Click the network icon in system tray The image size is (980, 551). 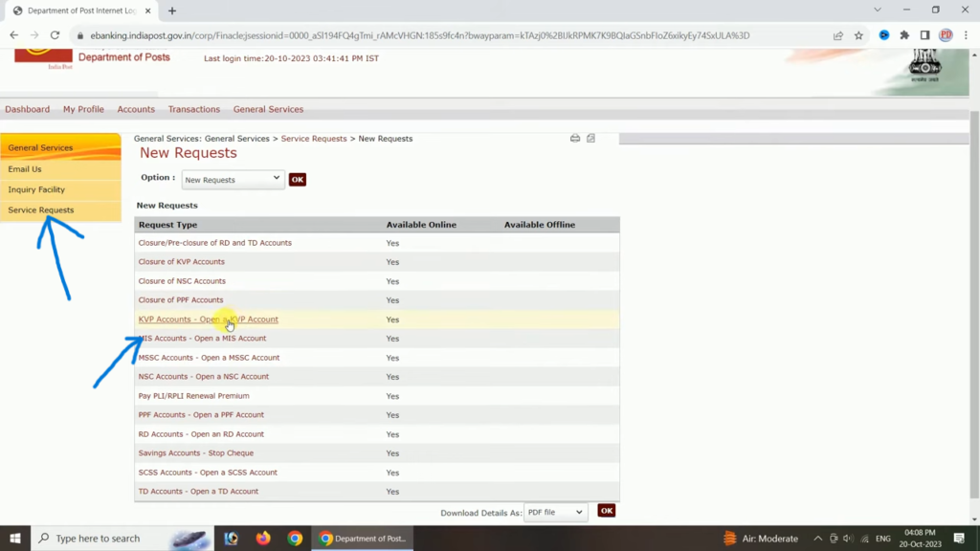(864, 538)
